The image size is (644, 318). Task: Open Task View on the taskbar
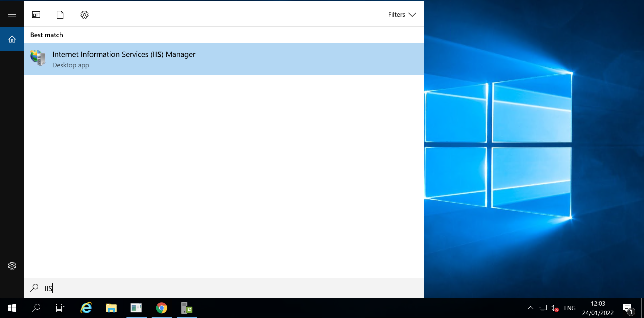coord(60,308)
